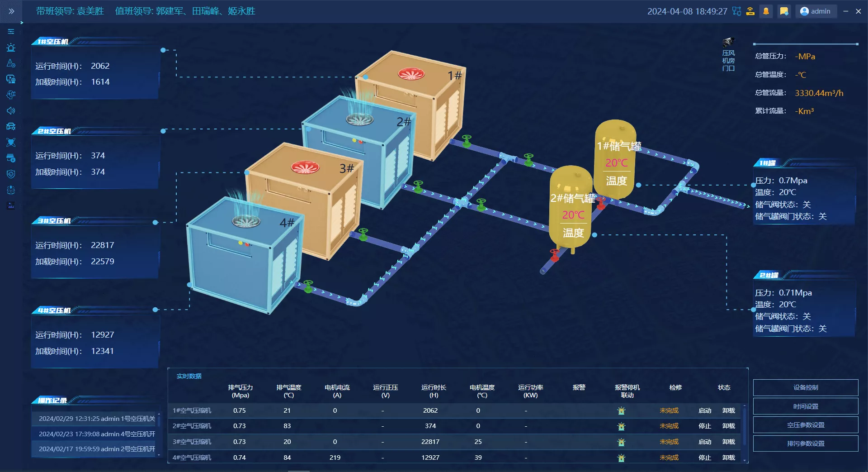Open the bell notifications button
868x472 pixels.
(766, 11)
